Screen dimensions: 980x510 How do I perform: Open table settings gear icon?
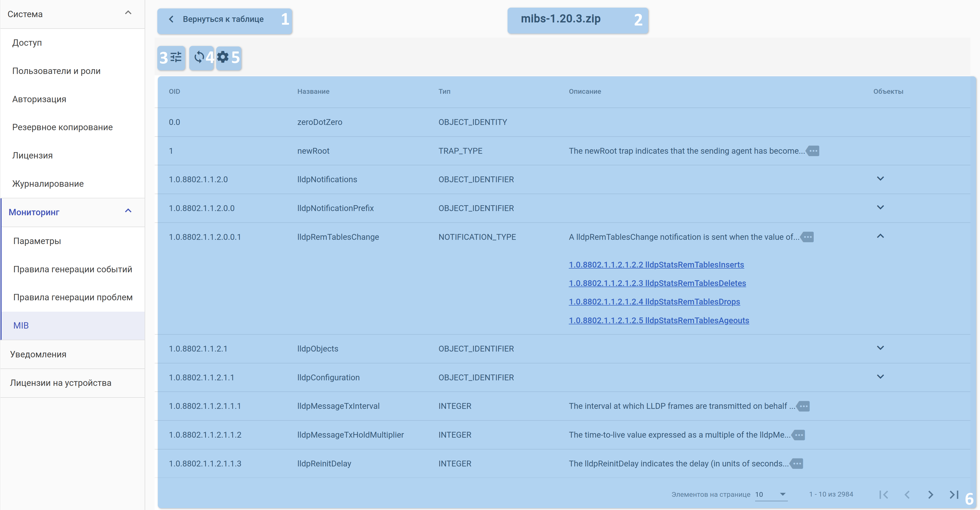(x=223, y=58)
